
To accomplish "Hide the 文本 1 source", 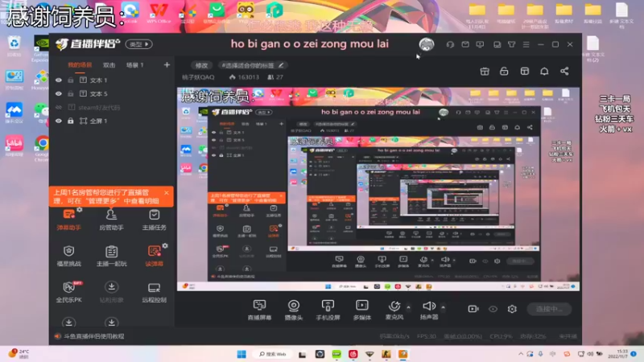I will [59, 80].
